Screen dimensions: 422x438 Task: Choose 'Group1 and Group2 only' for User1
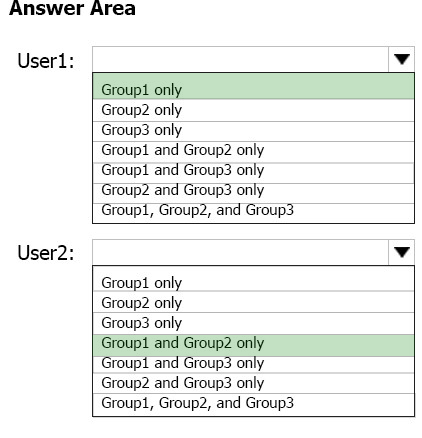pos(253,151)
